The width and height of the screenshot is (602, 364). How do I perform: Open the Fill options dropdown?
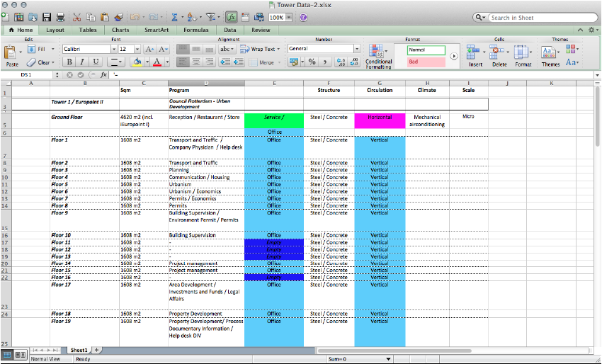click(53, 49)
